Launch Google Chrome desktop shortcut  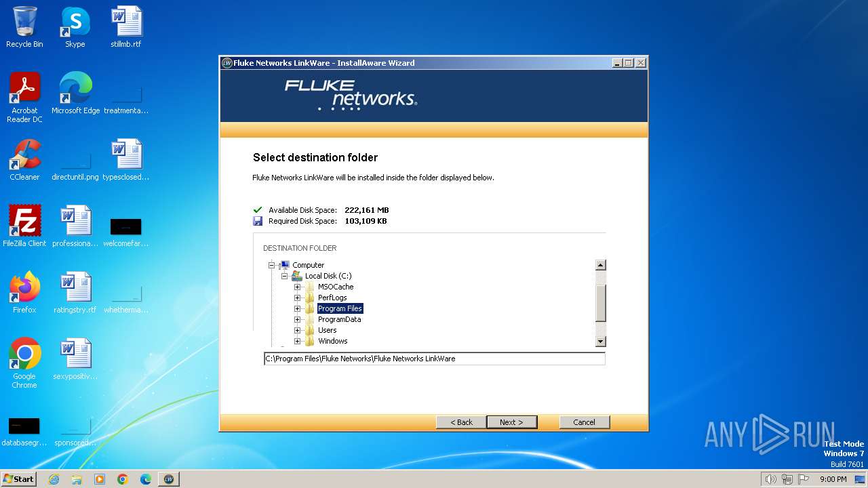coord(24,363)
